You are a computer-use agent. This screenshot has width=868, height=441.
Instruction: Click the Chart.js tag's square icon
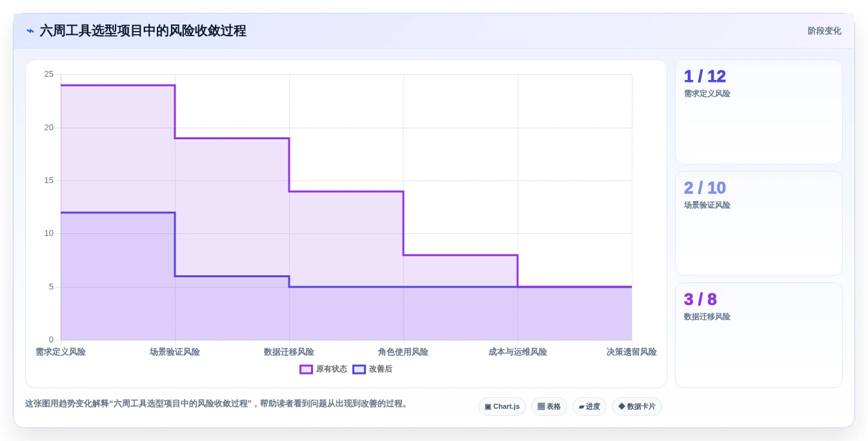pyautogui.click(x=488, y=407)
